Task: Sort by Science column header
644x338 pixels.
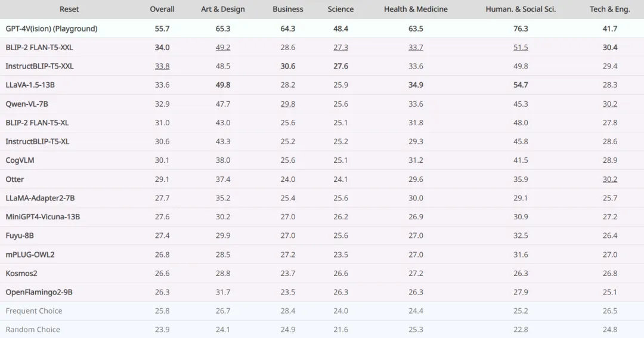Action: click(340, 9)
